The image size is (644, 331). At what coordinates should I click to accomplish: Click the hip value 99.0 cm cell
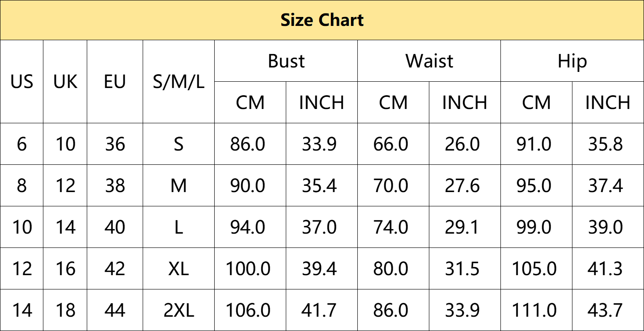tap(536, 227)
